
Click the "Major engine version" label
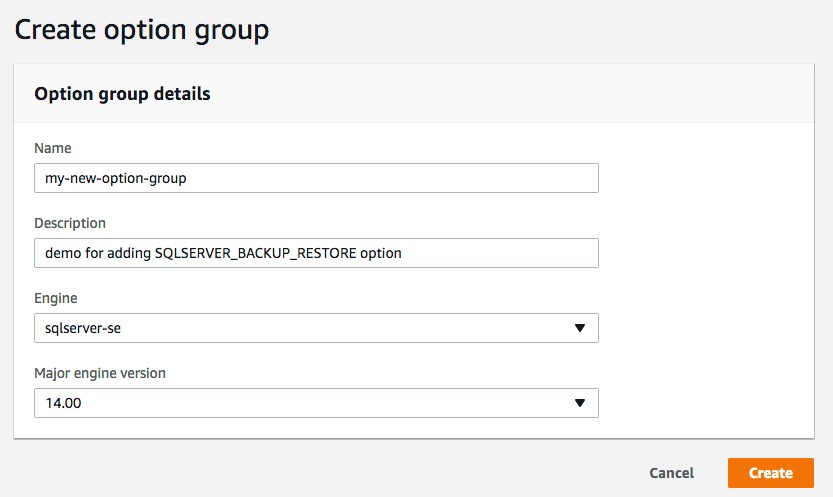pos(100,373)
